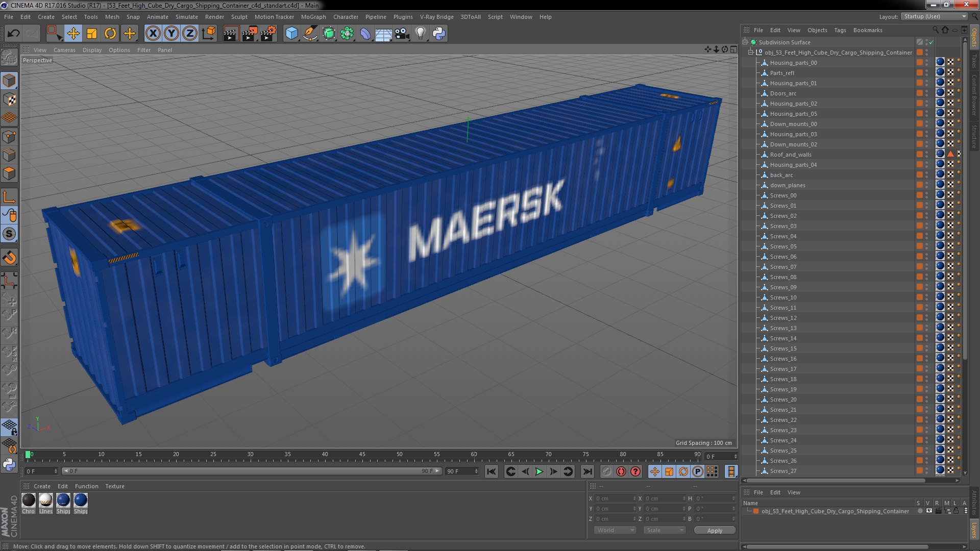Collapse the obj_53_Feet container hierarchy node
Screen dimensions: 980x551
click(x=751, y=53)
